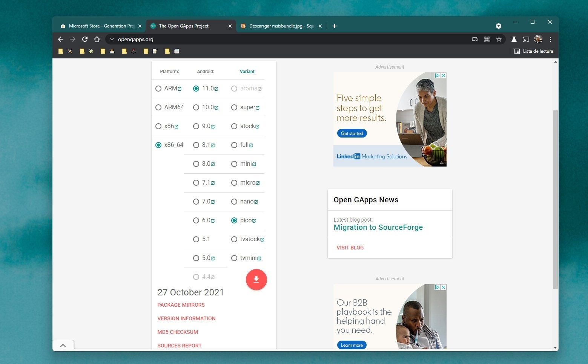Image resolution: width=588 pixels, height=364 pixels.
Task: Choose the stock variant radio button
Action: (234, 126)
